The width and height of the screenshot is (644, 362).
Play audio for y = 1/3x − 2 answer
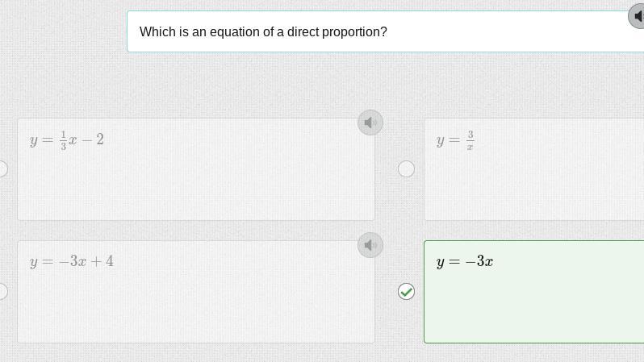tap(370, 123)
